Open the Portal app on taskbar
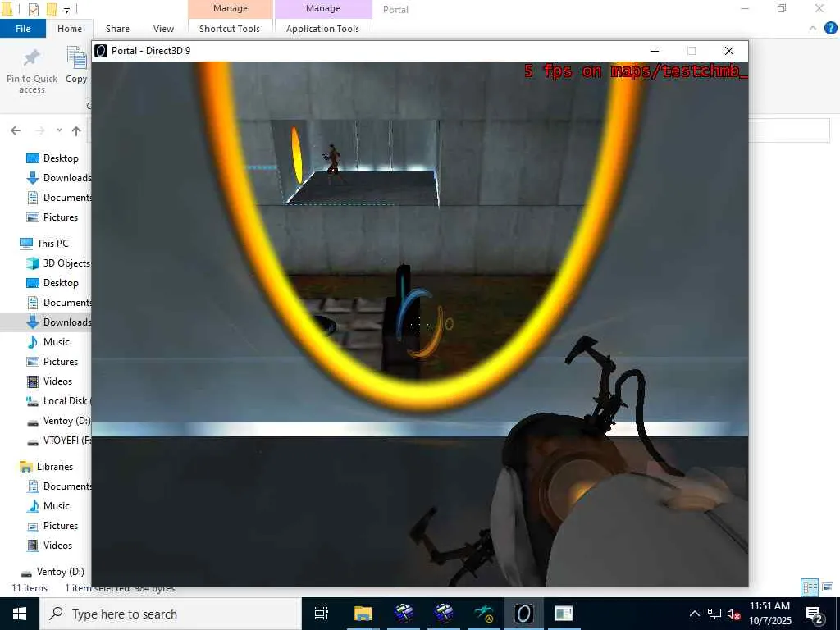The image size is (840, 630). point(523,614)
